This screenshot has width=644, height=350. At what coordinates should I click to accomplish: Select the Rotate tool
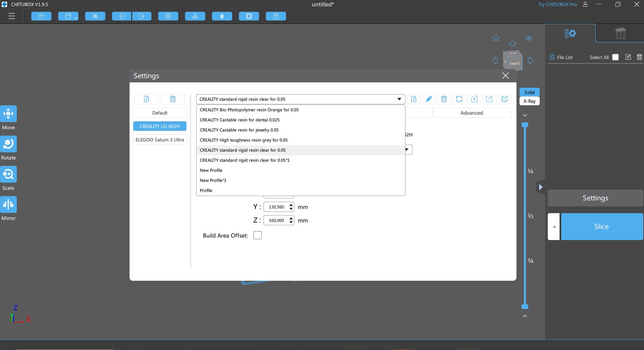pyautogui.click(x=8, y=144)
